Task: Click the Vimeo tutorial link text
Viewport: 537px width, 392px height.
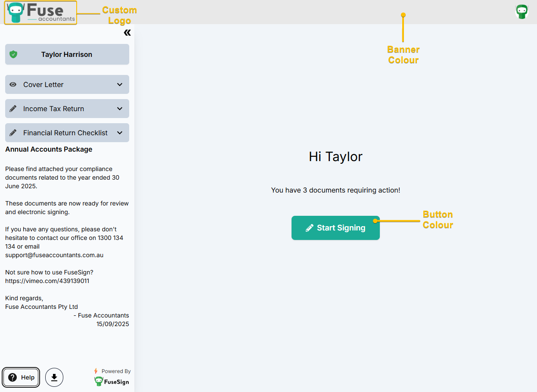Action: click(x=47, y=281)
